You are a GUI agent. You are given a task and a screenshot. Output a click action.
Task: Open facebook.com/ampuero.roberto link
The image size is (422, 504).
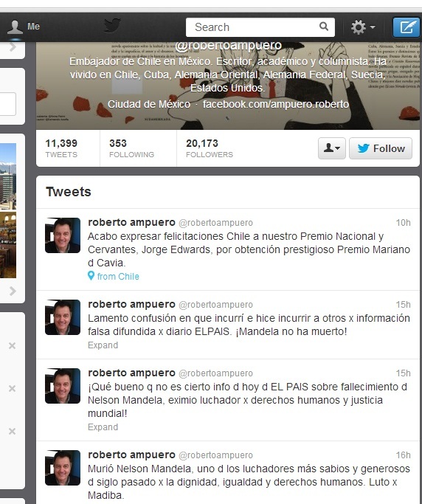[276, 104]
